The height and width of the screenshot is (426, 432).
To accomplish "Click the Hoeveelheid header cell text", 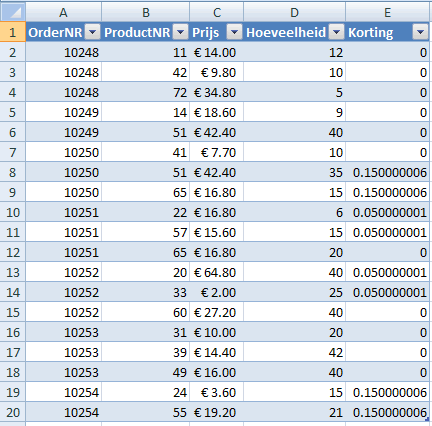I will 286,32.
